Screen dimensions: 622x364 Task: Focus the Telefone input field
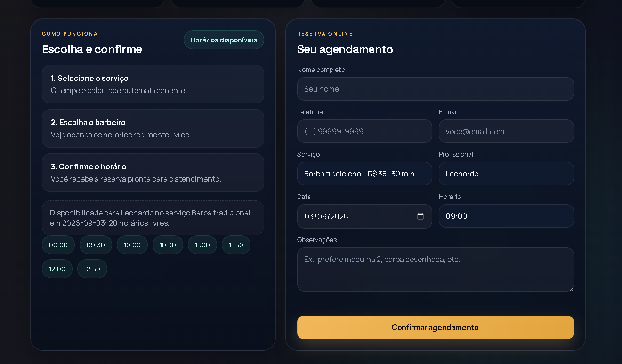click(x=364, y=131)
